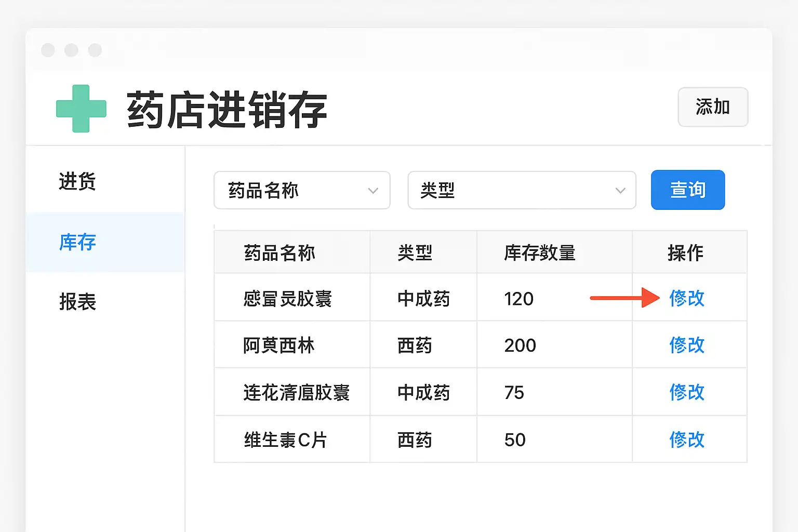
Task: Click the stock quantity 200 cell
Action: click(520, 345)
